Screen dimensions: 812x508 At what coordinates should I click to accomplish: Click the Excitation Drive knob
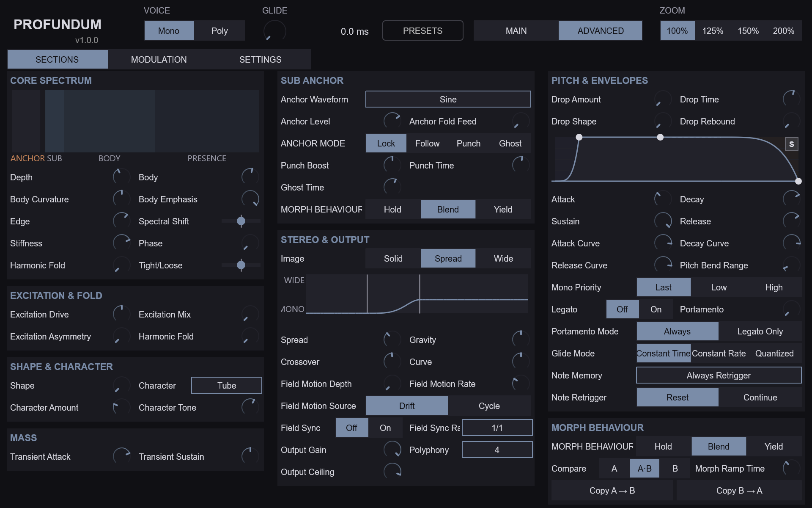pos(121,314)
